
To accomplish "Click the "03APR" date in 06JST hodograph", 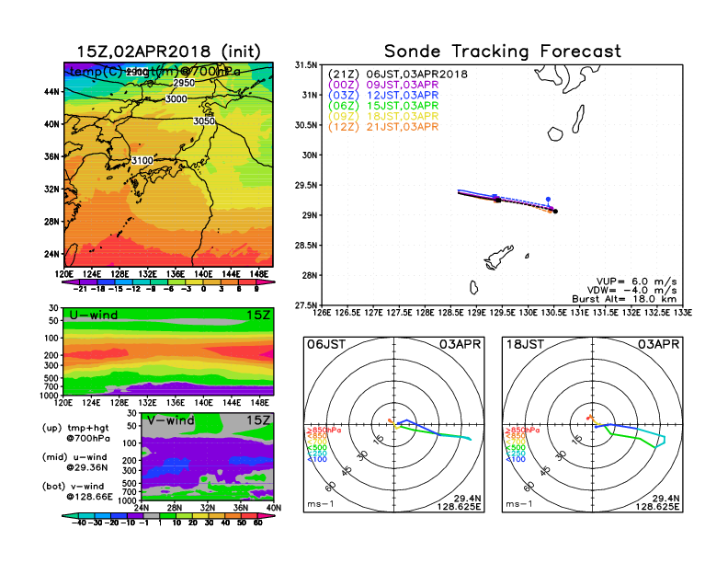I will coord(461,344).
